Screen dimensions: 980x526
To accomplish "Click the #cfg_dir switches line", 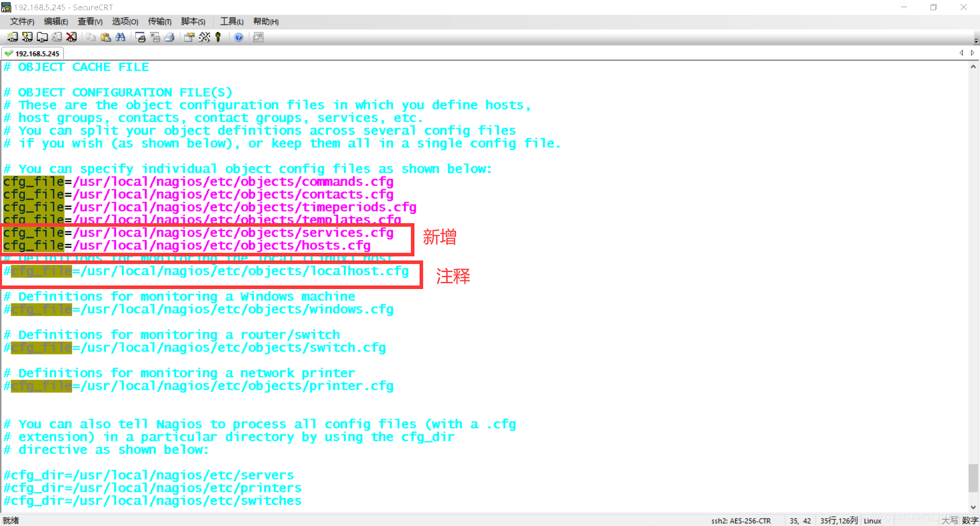I will click(153, 501).
